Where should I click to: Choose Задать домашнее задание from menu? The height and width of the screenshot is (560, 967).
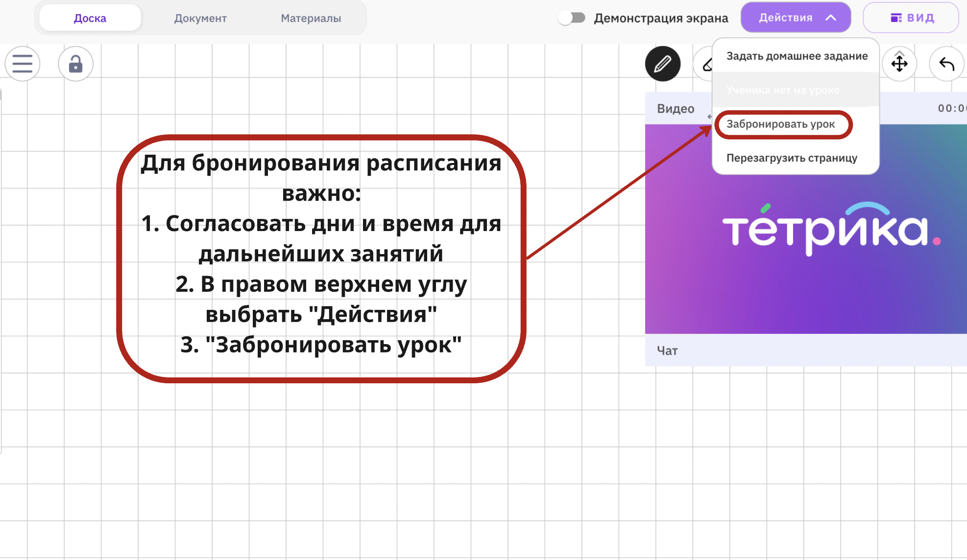tap(797, 56)
